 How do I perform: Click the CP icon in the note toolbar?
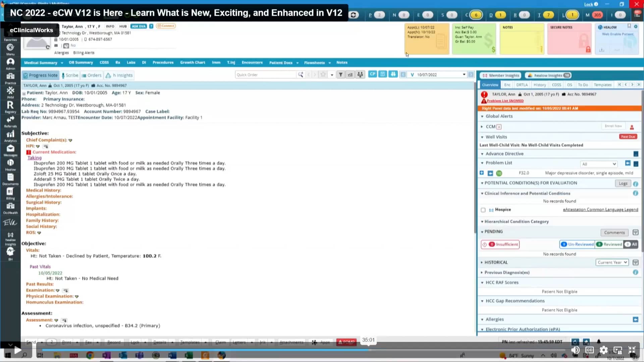click(x=372, y=74)
